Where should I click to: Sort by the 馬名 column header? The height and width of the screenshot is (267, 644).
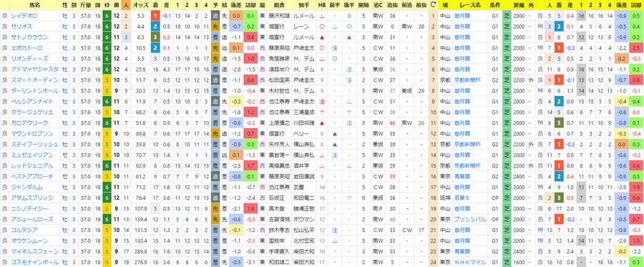click(x=35, y=5)
